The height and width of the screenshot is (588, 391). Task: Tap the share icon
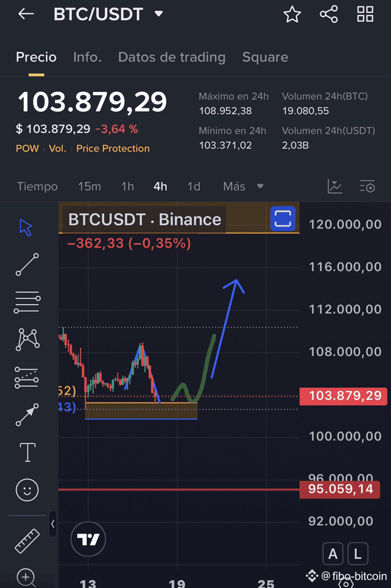(329, 14)
